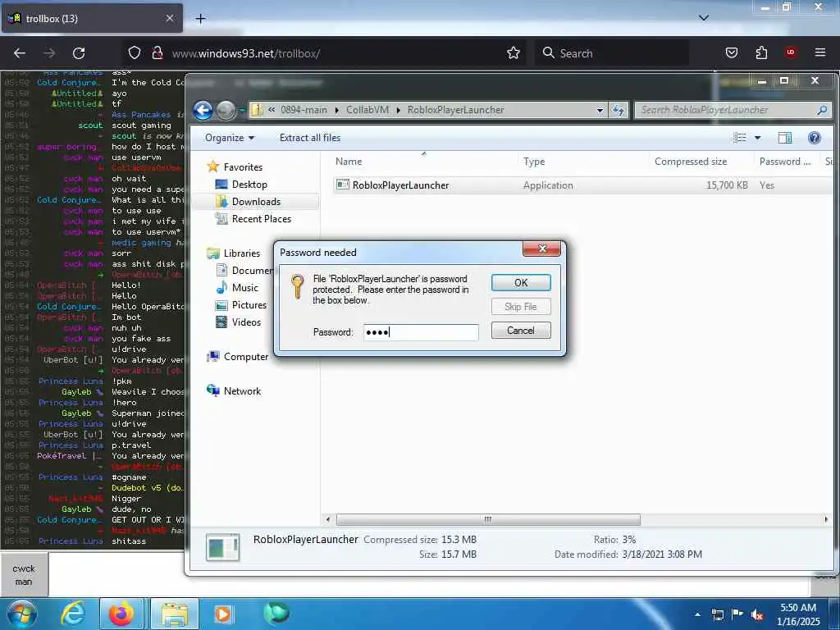Confirm password with OK button
This screenshot has width=840, height=630.
pos(521,283)
